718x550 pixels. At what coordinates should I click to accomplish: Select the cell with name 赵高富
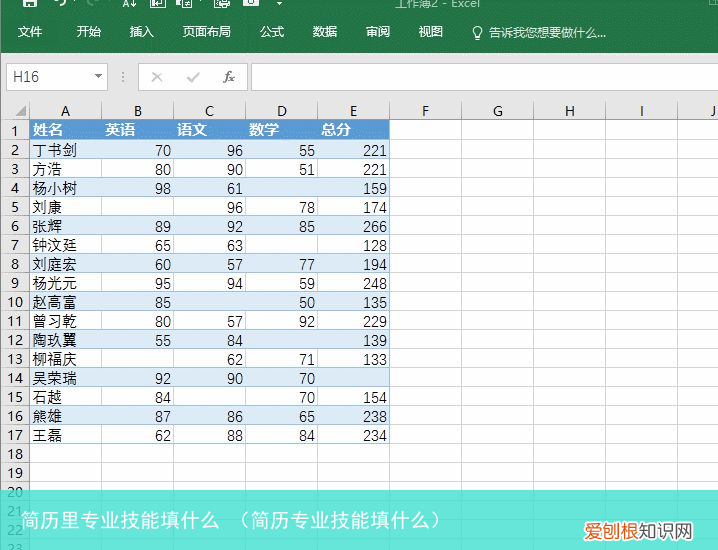65,302
